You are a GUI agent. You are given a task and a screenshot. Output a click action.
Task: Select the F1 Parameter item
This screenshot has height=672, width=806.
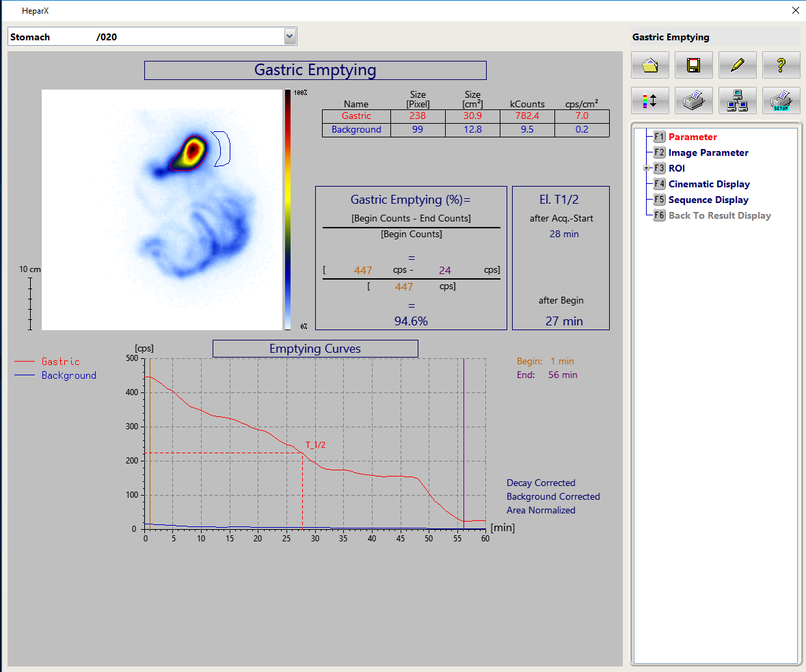click(x=693, y=137)
